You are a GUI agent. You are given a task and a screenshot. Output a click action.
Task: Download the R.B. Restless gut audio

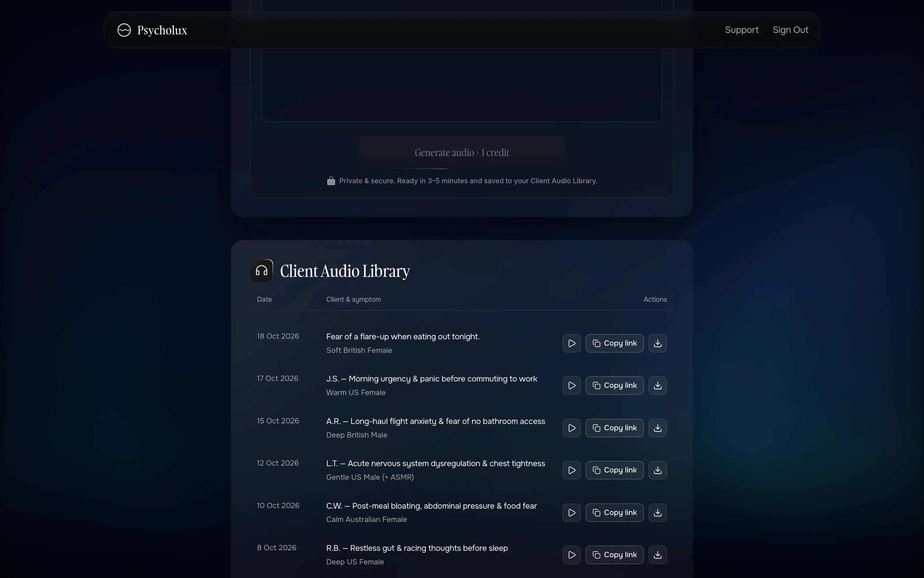point(657,555)
